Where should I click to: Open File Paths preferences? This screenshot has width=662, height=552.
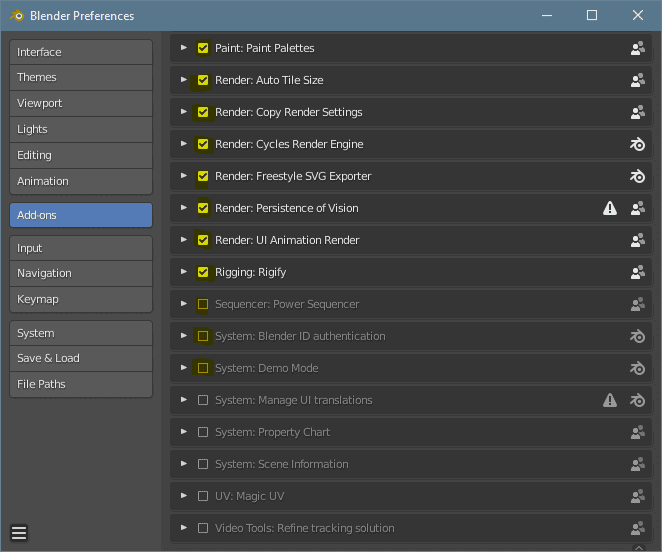[x=81, y=385]
